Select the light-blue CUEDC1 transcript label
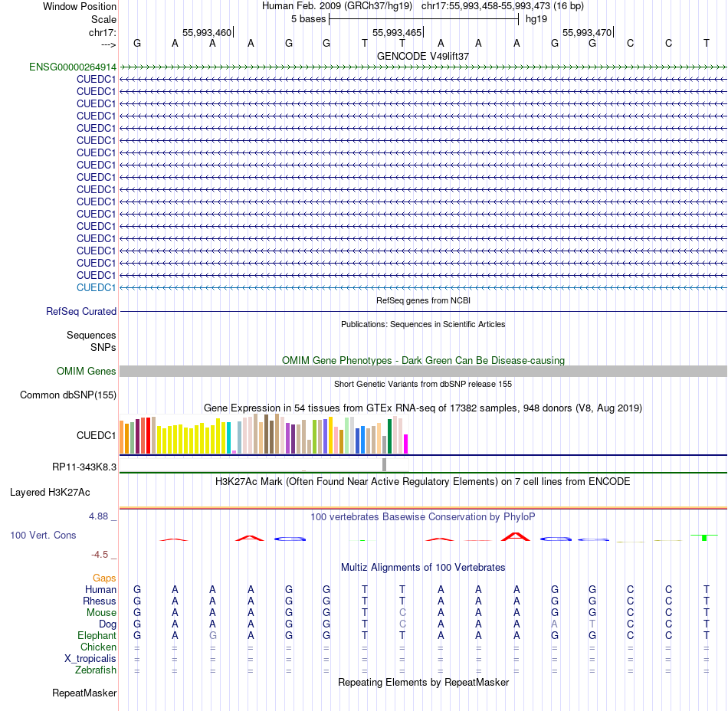Screen dimensions: 728x711 pos(96,288)
